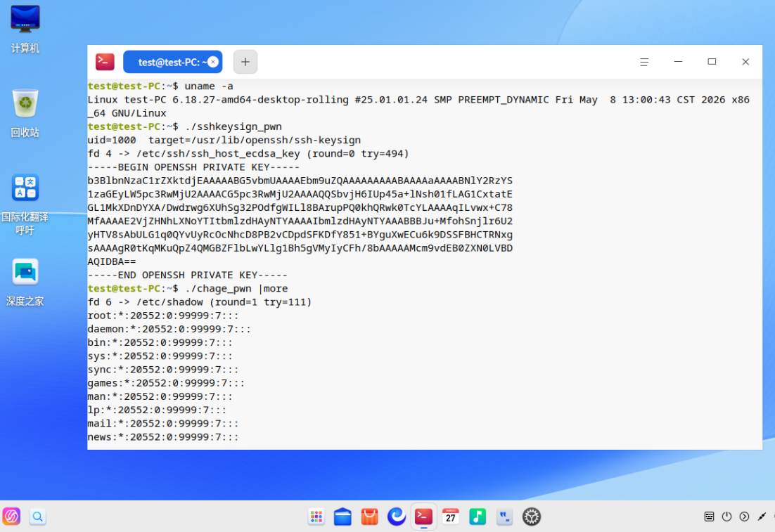Image resolution: width=775 pixels, height=532 pixels.
Task: Open the calendar showing 27 in dock
Action: tap(450, 517)
